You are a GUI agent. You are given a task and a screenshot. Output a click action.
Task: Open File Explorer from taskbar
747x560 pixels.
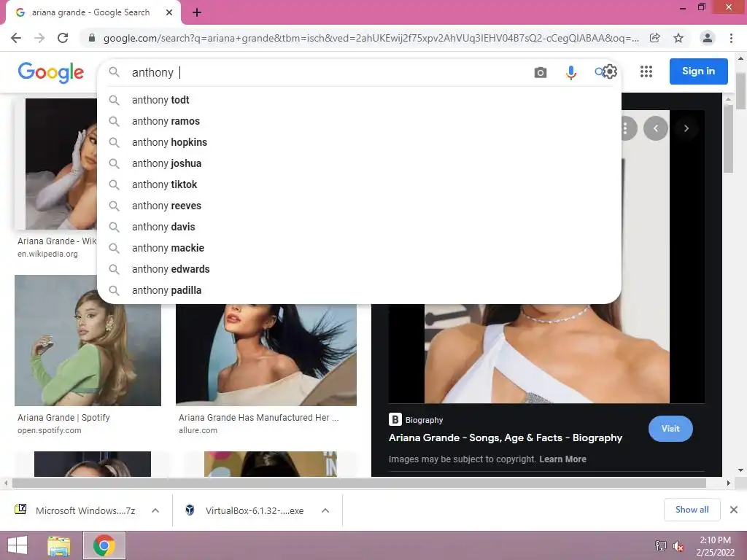(59, 545)
